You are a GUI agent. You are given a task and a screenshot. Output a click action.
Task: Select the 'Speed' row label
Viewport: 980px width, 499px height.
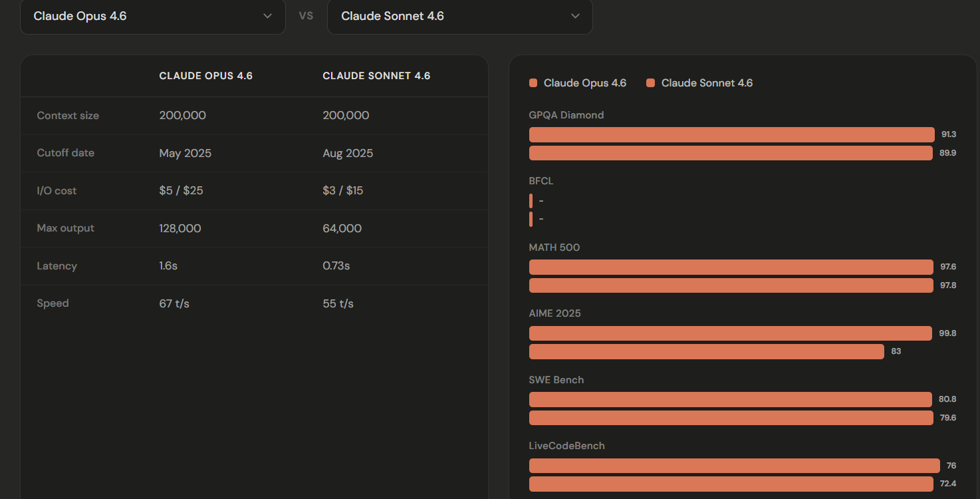click(53, 303)
